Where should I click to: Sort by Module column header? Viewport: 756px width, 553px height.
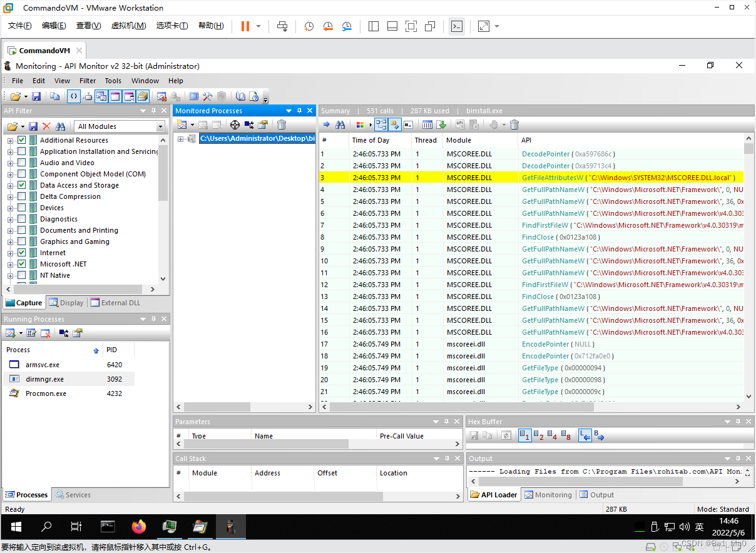pyautogui.click(x=480, y=140)
